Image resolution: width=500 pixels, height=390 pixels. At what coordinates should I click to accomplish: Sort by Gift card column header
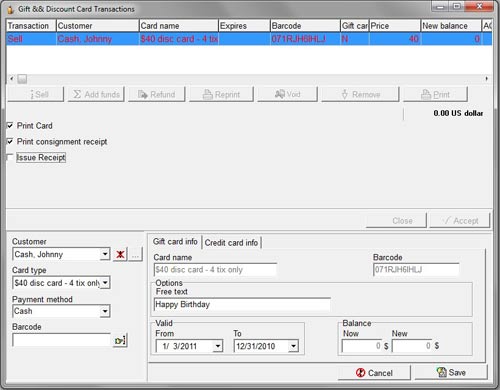(x=355, y=26)
